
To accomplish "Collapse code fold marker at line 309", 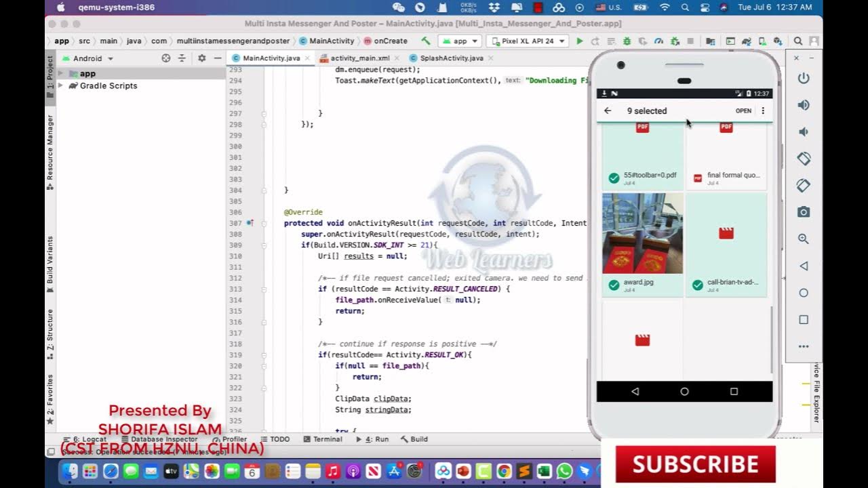I will [x=264, y=245].
